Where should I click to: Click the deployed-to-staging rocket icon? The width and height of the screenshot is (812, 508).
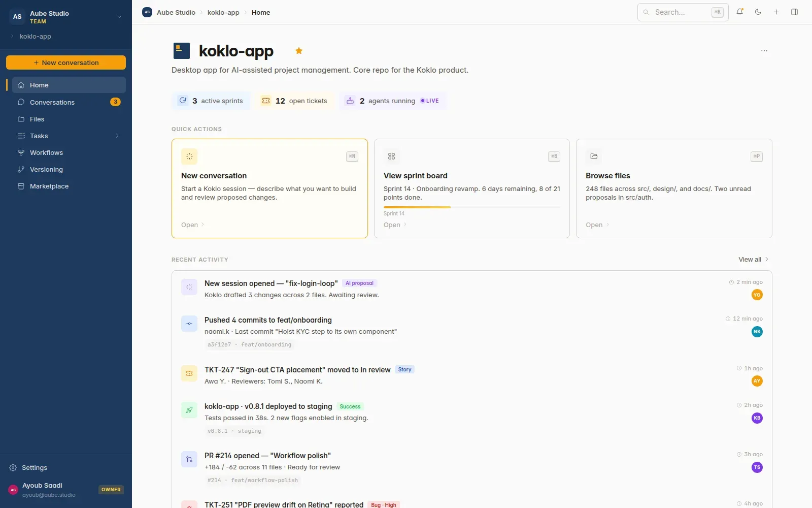189,410
